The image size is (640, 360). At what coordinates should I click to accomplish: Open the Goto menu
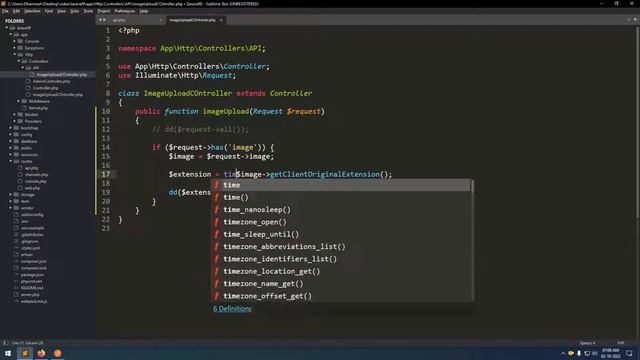click(x=74, y=11)
